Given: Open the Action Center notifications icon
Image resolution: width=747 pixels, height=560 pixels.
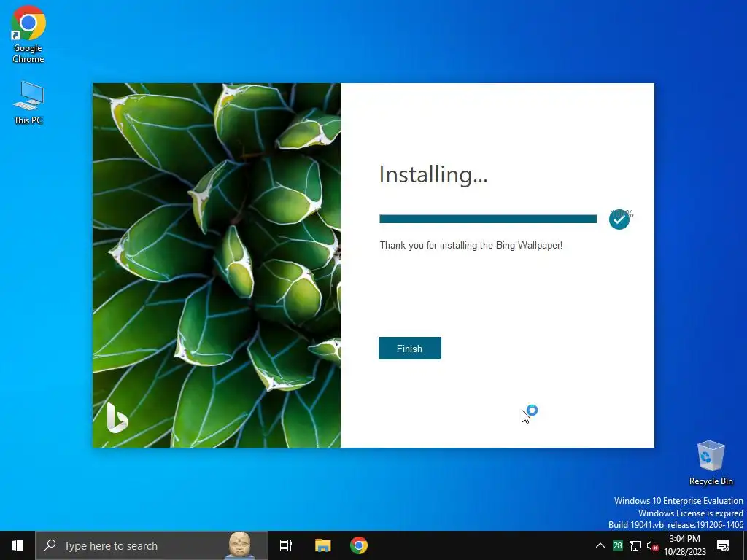Looking at the screenshot, I should (x=723, y=545).
